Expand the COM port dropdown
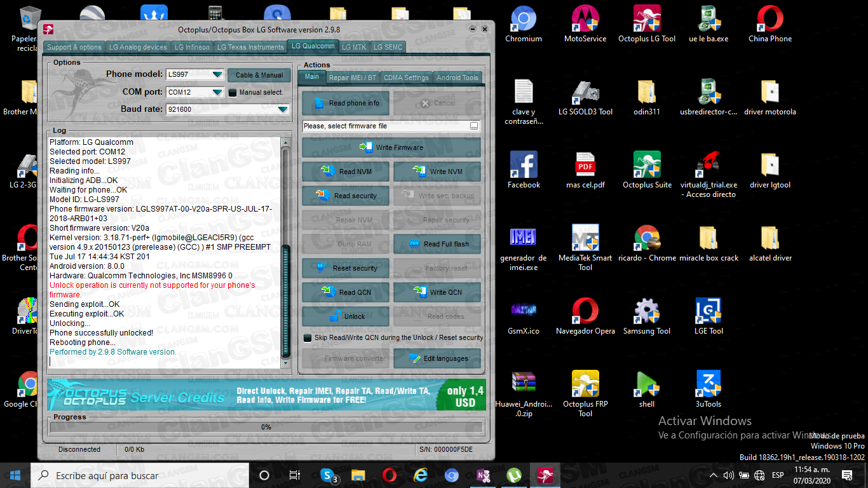868x488 pixels. coord(218,92)
